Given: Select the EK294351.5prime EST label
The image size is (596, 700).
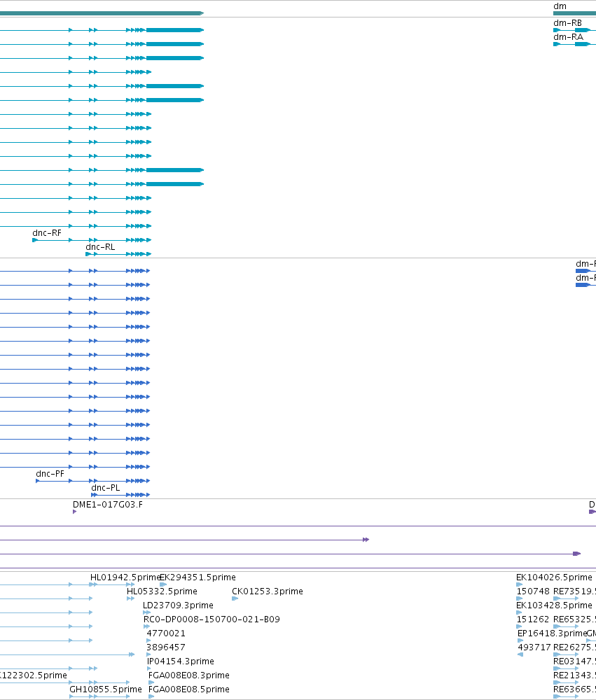Looking at the screenshot, I should 197,577.
